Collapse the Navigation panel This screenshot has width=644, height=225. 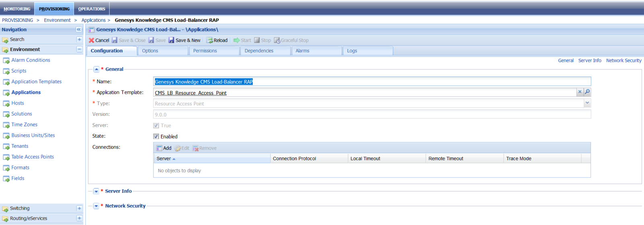point(78,29)
